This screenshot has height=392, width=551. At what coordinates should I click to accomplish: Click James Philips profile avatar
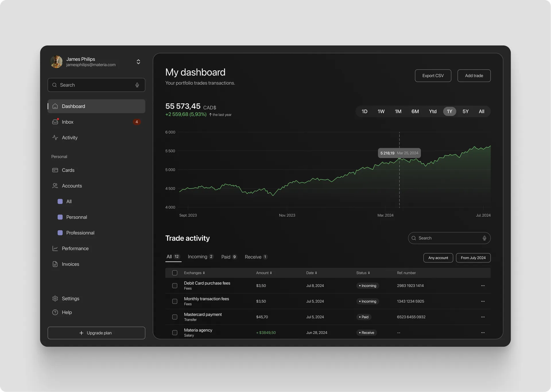57,62
